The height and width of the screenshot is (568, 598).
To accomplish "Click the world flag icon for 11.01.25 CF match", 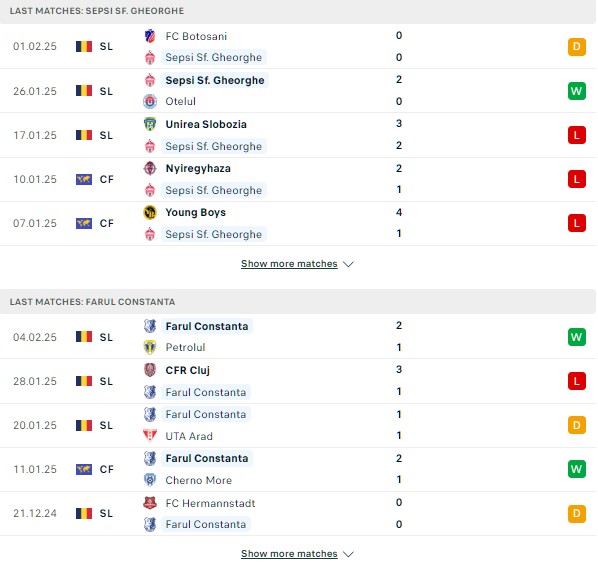I will tap(84, 469).
